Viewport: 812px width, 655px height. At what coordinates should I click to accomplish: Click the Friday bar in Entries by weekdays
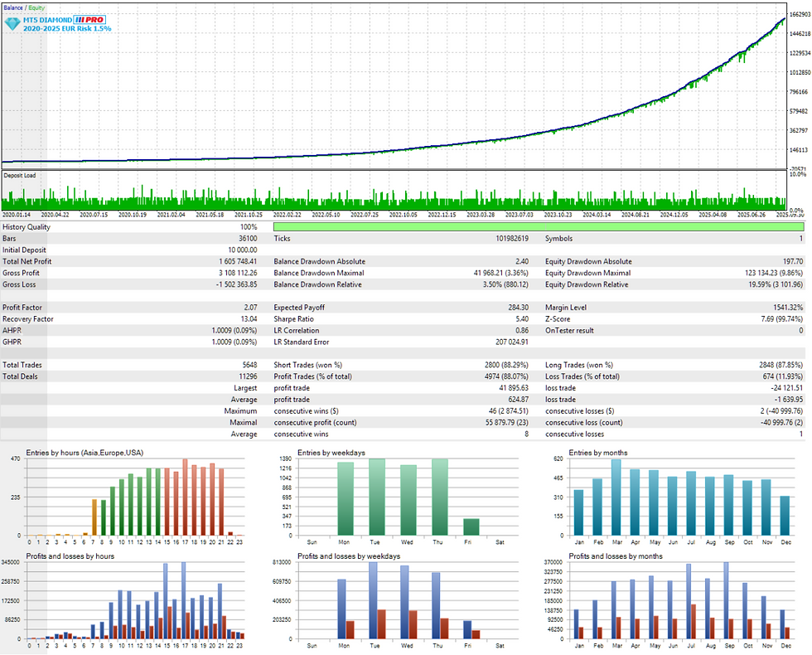(x=471, y=527)
